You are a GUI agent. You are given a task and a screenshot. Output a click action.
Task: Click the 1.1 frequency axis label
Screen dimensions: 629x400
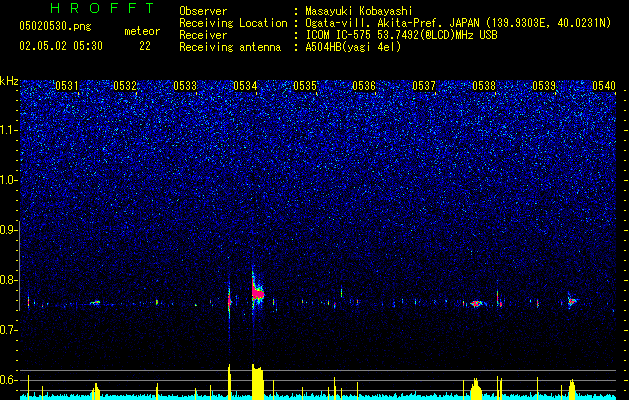pyautogui.click(x=8, y=130)
